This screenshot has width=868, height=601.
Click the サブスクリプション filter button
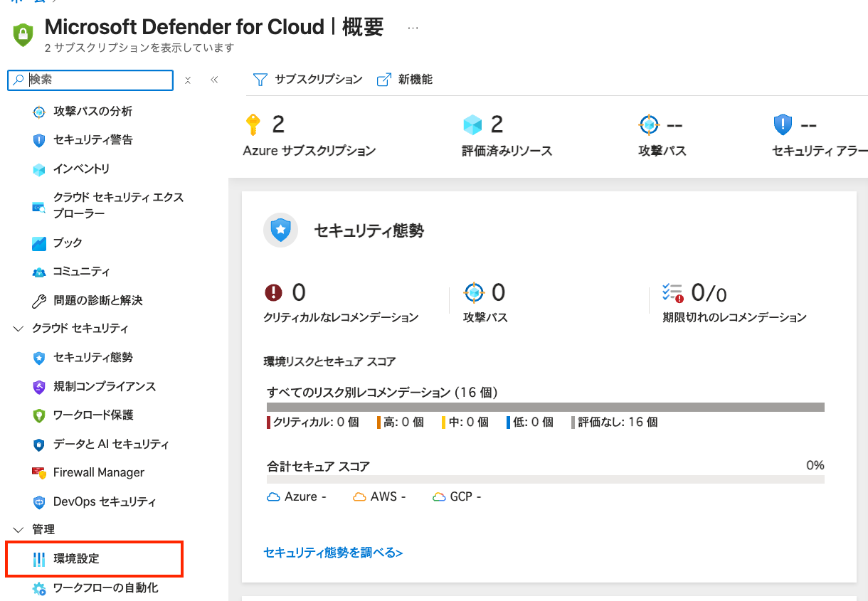point(308,80)
